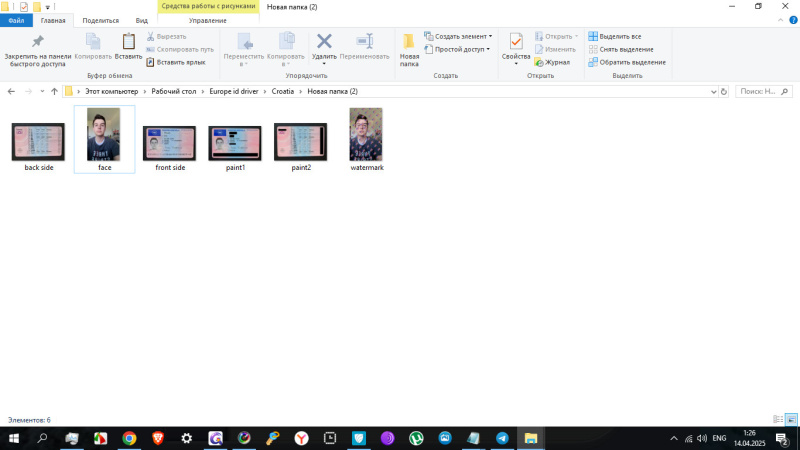Expand the Создать элемент (New item) dropdown

pyautogui.click(x=458, y=36)
